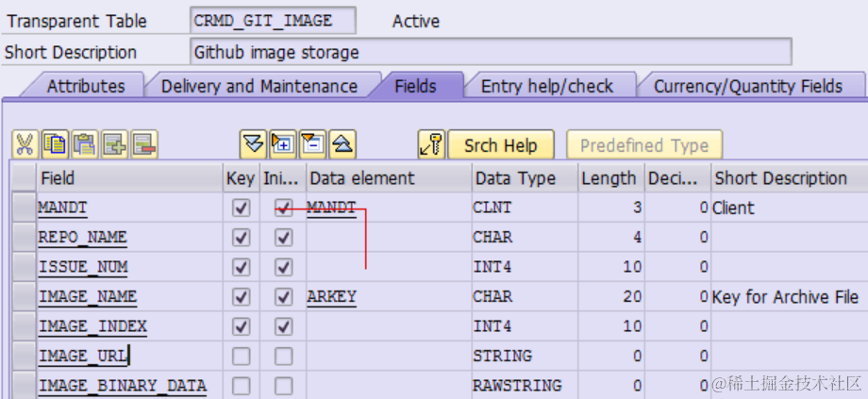Image resolution: width=868 pixels, height=399 pixels.
Task: Click the STRING data type cell
Action: tap(525, 357)
